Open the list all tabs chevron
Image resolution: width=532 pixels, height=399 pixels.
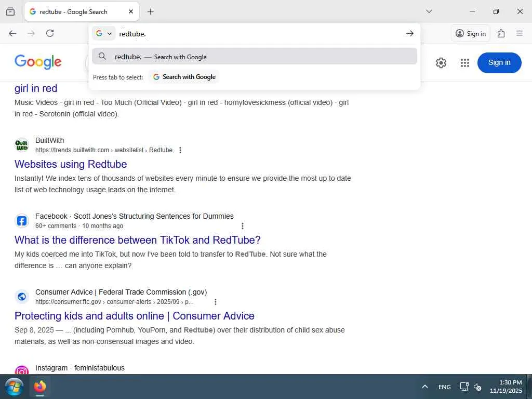click(429, 11)
